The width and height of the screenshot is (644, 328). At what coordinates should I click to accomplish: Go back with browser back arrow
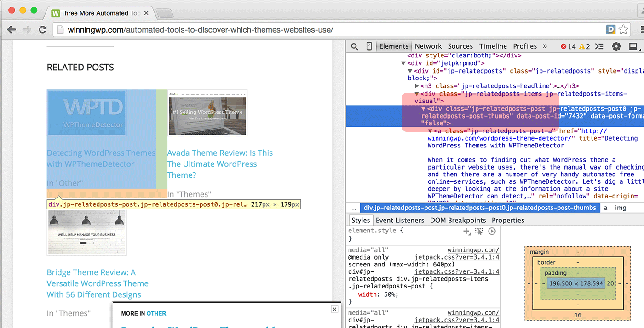(x=11, y=30)
